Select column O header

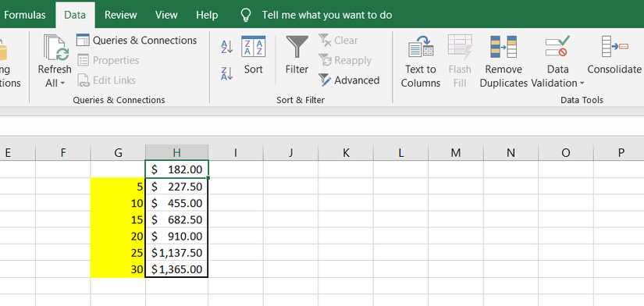point(566,152)
